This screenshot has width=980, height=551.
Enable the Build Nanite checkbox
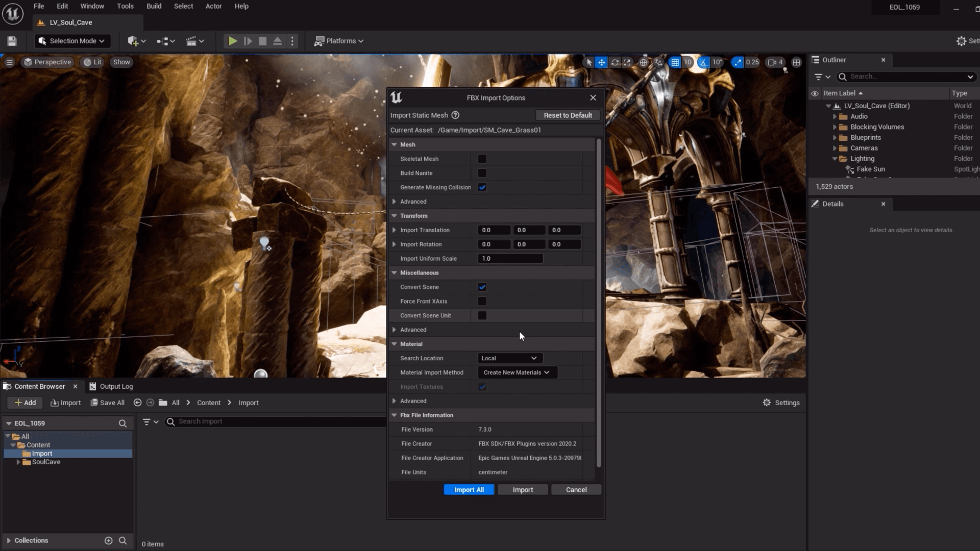pos(482,173)
